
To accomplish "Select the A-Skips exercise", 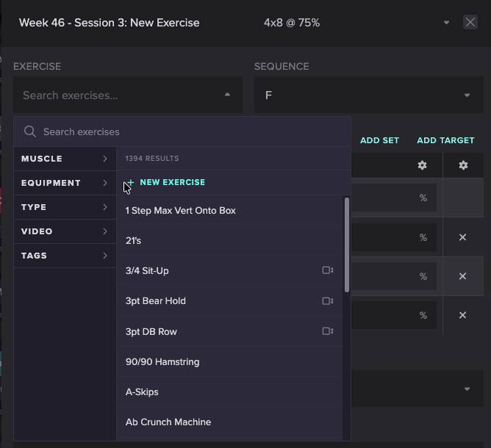I will tap(230, 392).
